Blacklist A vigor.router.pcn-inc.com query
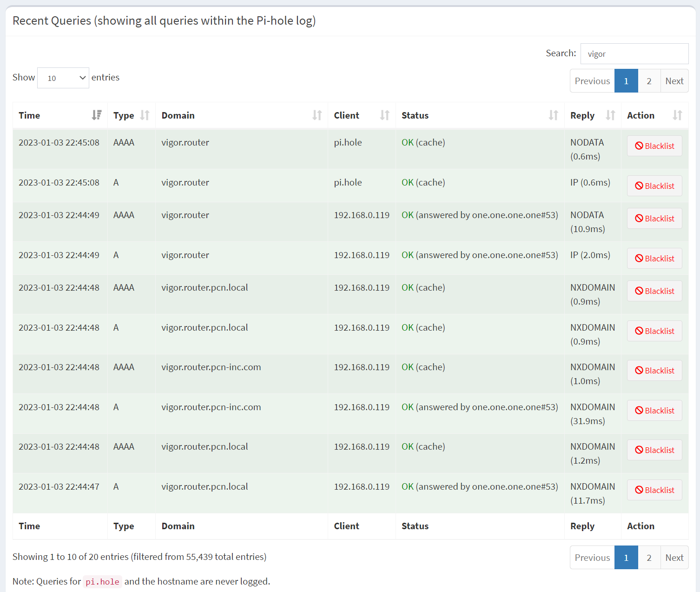This screenshot has width=700, height=592. pyautogui.click(x=654, y=411)
